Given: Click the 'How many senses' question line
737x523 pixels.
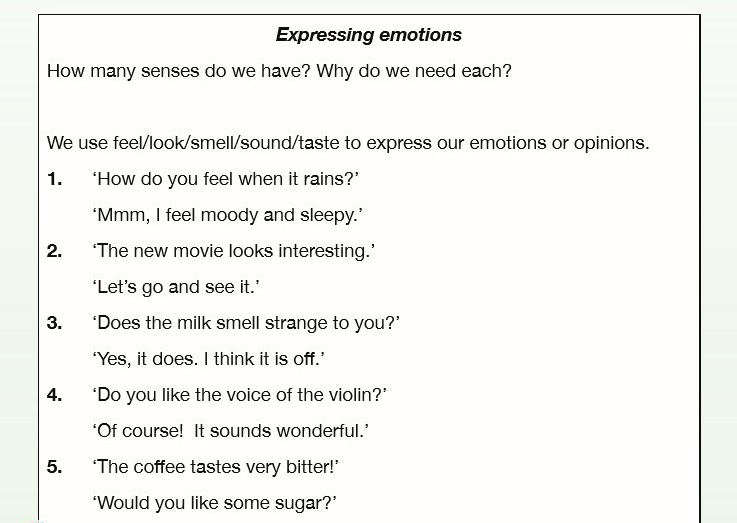Looking at the screenshot, I should tap(279, 71).
